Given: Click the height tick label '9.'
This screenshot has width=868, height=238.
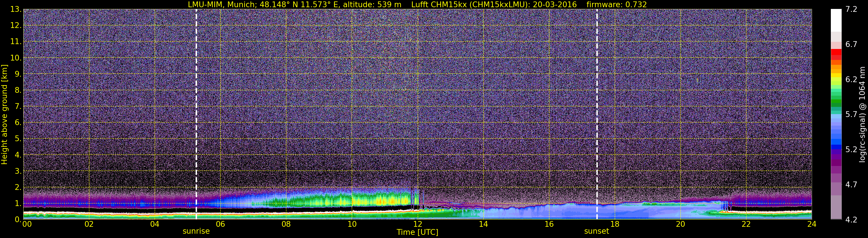Looking at the screenshot, I should (x=18, y=74).
